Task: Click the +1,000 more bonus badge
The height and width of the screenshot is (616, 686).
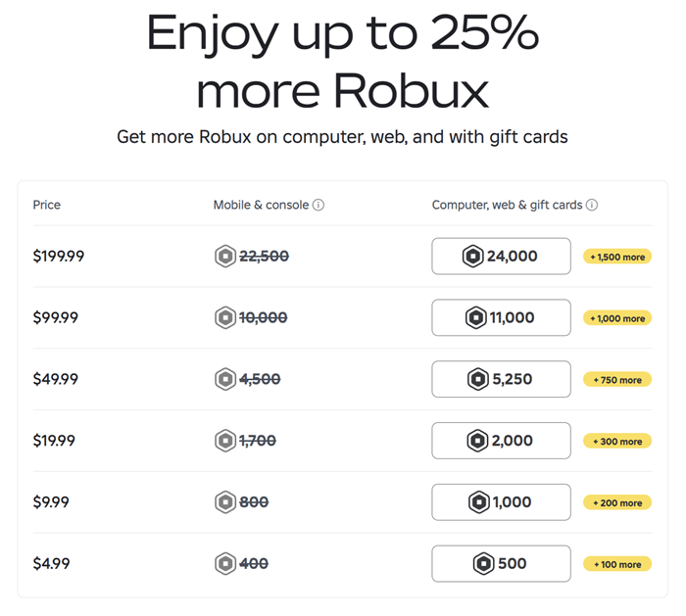Action: tap(617, 318)
